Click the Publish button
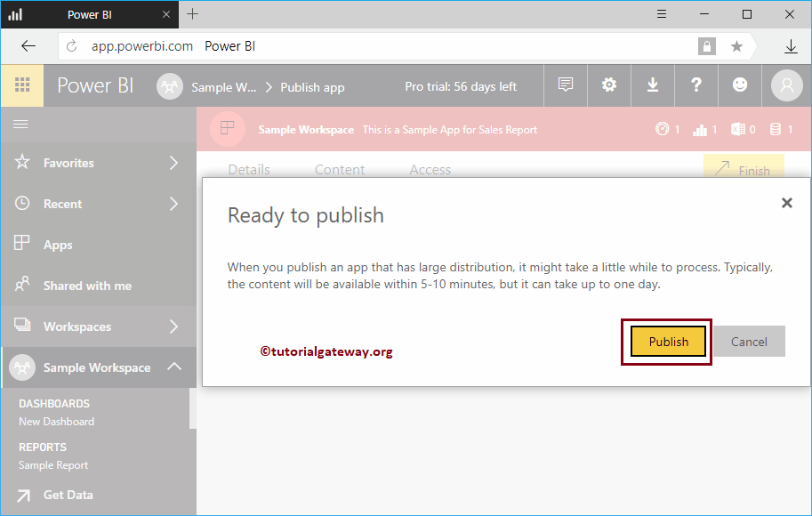 point(668,342)
